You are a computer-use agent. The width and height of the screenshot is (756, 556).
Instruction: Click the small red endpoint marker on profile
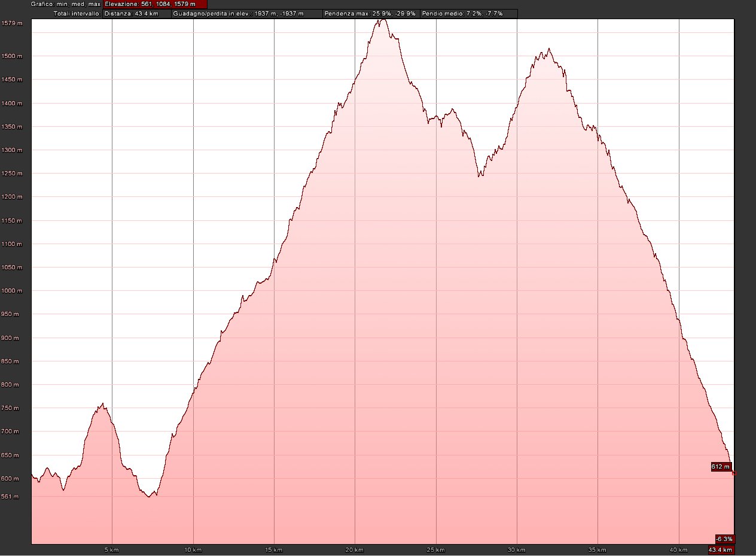734,473
